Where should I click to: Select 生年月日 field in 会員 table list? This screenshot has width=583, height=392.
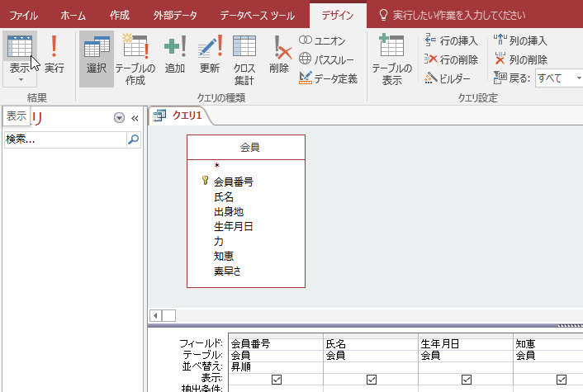(x=234, y=226)
